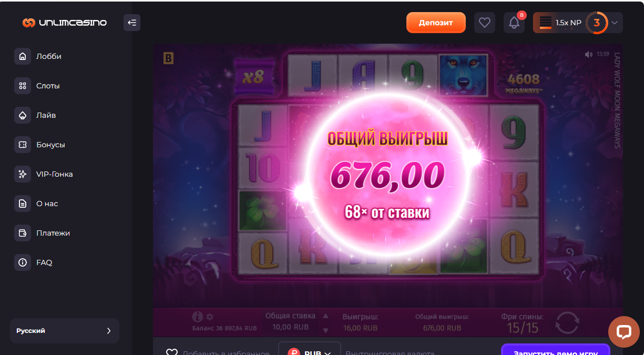Increase total bet with up arrow
Screen dimensions: 644x355
tap(325, 316)
